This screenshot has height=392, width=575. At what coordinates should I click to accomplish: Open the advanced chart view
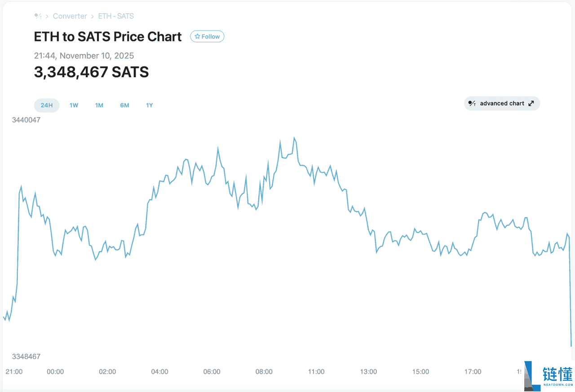[502, 103]
